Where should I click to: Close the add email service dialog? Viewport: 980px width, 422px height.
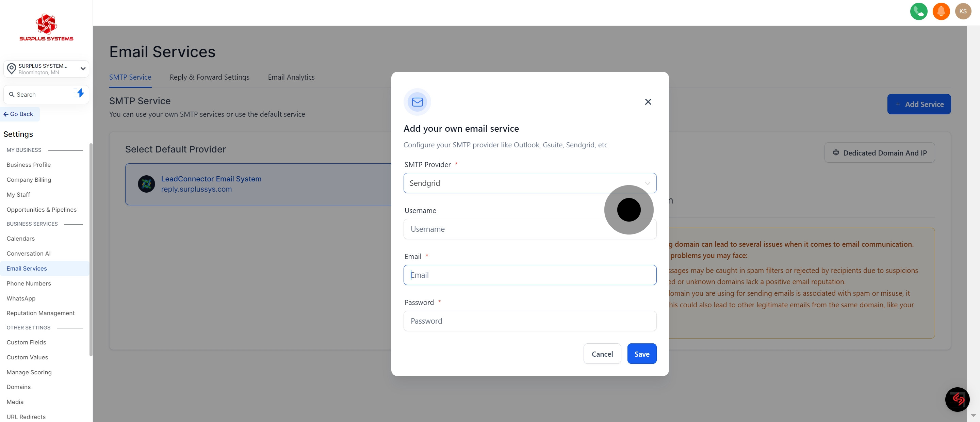tap(648, 102)
